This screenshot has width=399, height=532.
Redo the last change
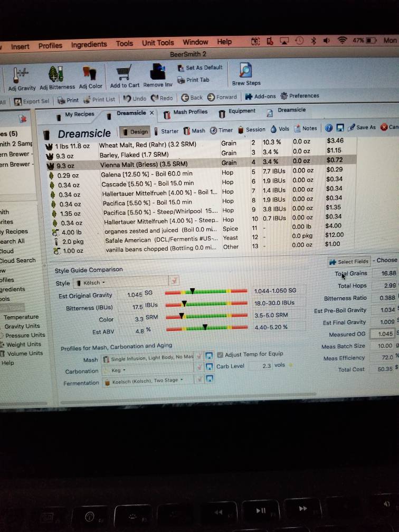(162, 98)
